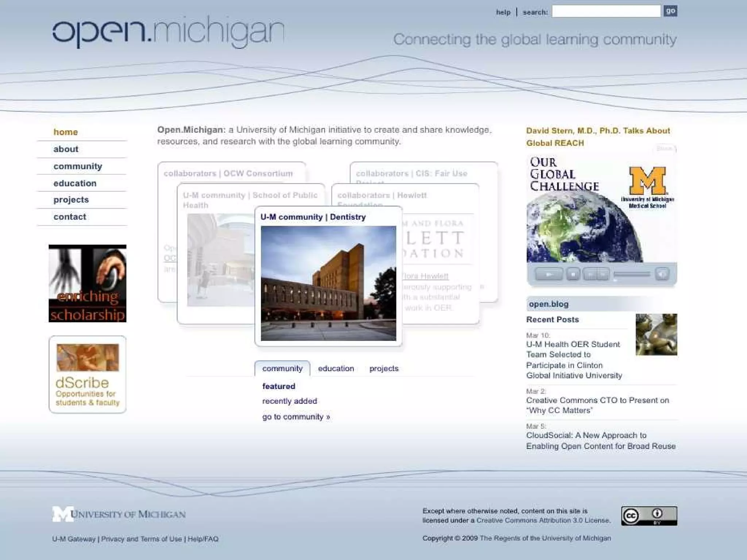Mute audio with the video speaker icon
Screen dimensions: 747x560
(x=662, y=274)
